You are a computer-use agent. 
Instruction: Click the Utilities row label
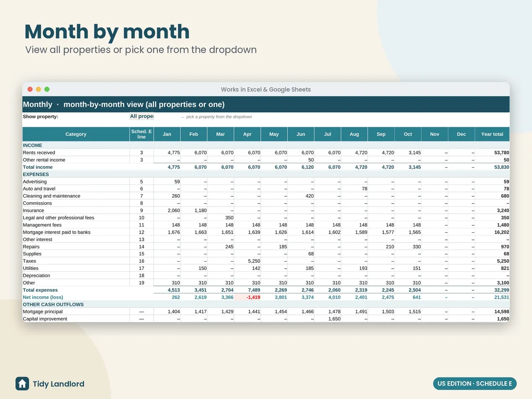tap(31, 268)
